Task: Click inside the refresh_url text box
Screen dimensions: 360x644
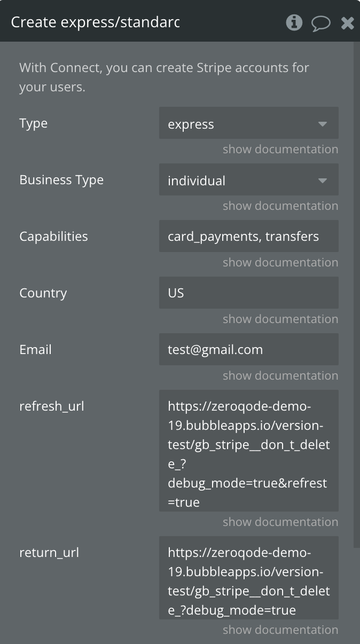Action: click(248, 451)
